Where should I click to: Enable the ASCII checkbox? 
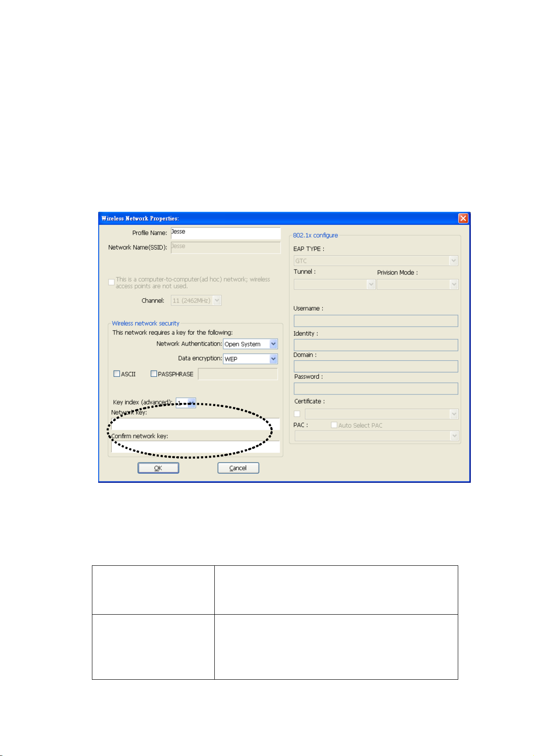click(117, 374)
